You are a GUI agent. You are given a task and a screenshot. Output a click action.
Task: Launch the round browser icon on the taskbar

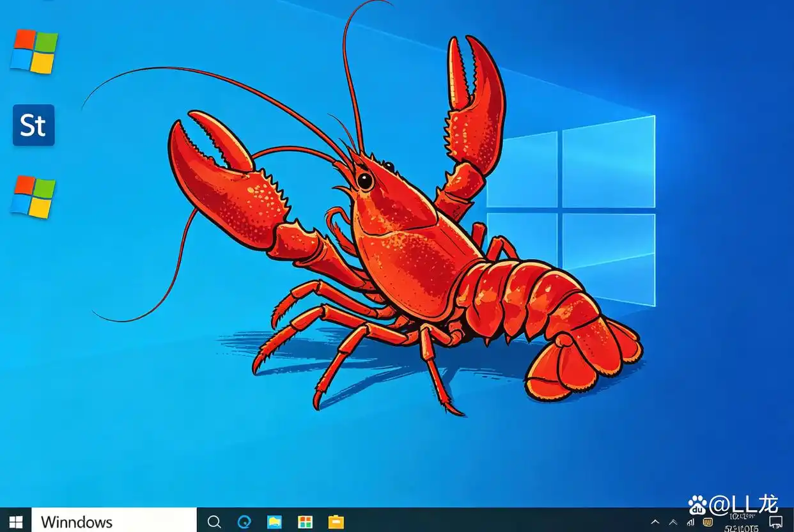[x=245, y=522]
